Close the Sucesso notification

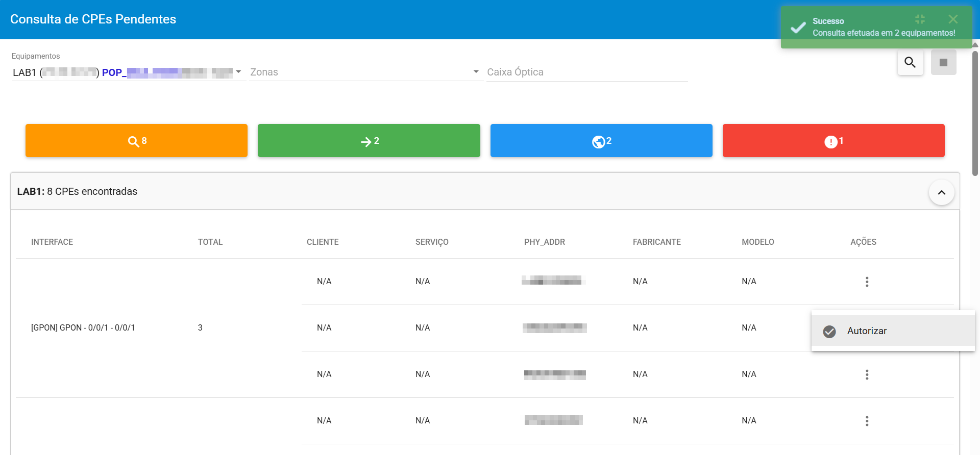pos(953,19)
